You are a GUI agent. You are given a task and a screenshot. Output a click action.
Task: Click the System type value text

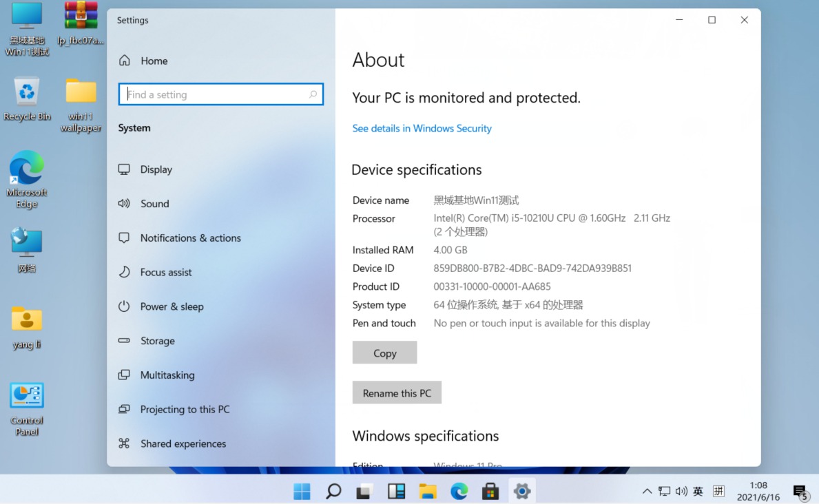508,305
